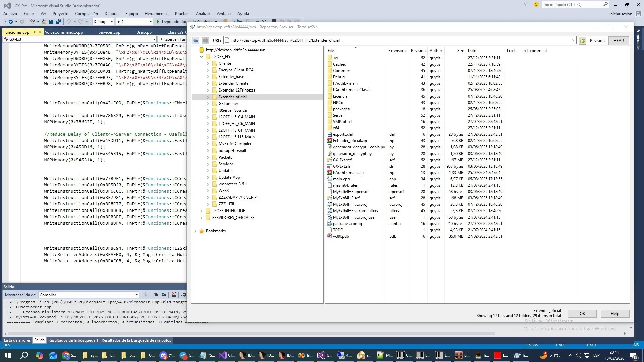Expand the L2OFF_INTERLUDE node
The width and height of the screenshot is (644, 362).
click(x=201, y=211)
